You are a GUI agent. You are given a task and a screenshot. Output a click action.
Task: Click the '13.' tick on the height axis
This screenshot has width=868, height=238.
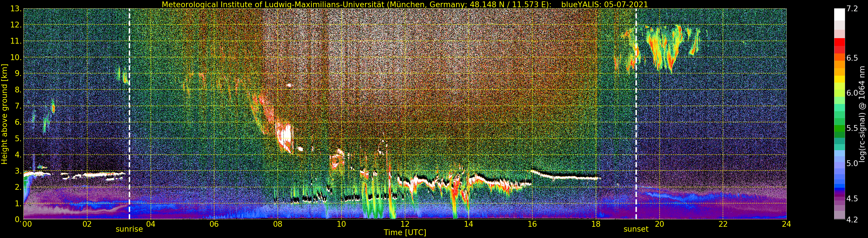[x=16, y=9]
